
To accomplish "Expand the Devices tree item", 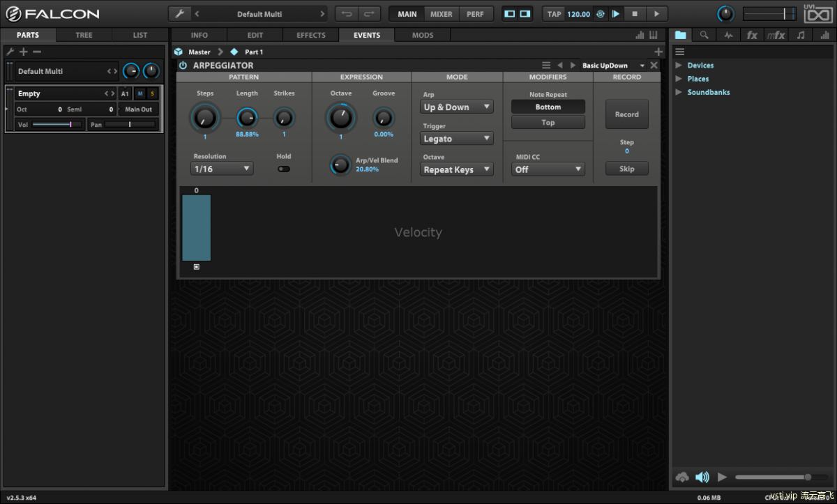I will [679, 66].
